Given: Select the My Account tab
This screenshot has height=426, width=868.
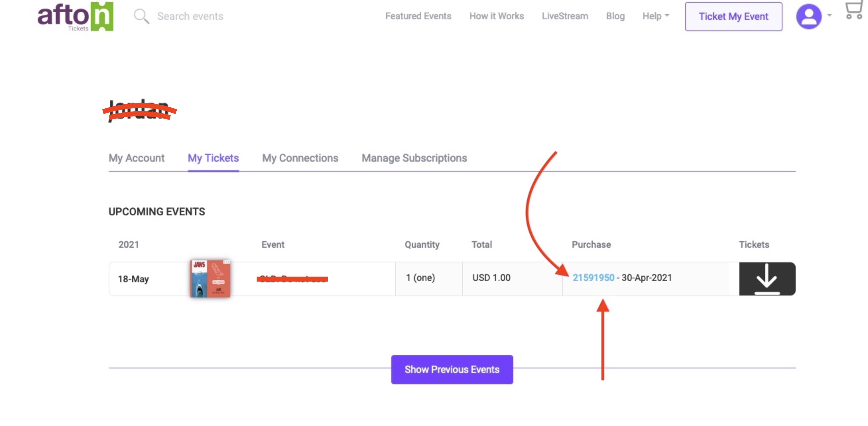Looking at the screenshot, I should click(x=137, y=158).
